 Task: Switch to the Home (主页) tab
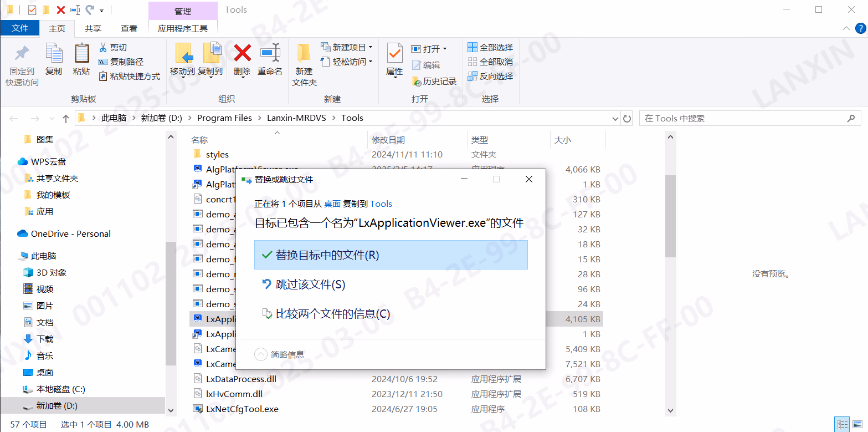click(x=57, y=28)
